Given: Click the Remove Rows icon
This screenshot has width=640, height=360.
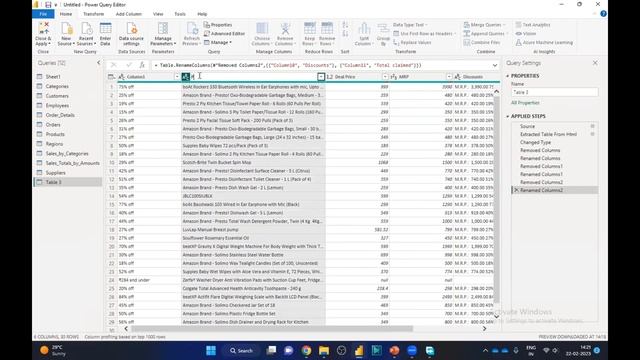Looking at the screenshot, I should tap(327, 29).
